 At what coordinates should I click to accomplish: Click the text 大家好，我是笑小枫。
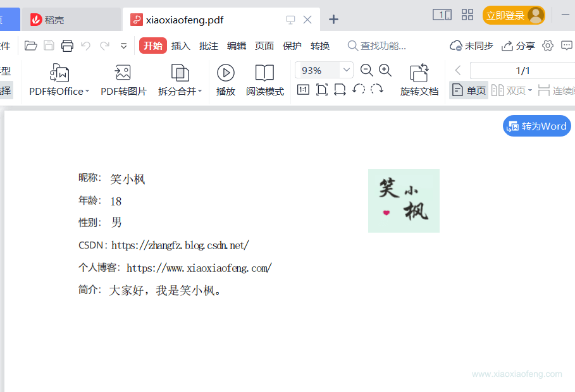click(165, 290)
